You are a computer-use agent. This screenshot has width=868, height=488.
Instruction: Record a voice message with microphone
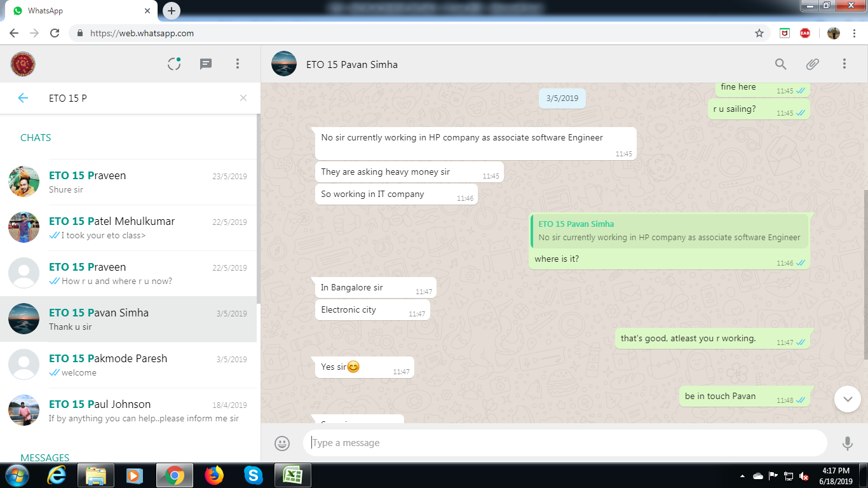tap(847, 443)
